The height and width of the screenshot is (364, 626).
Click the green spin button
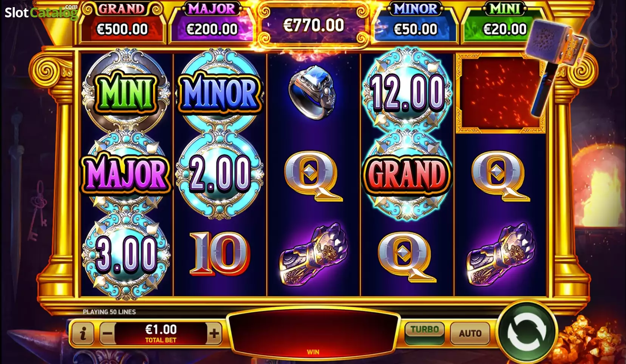tap(526, 332)
